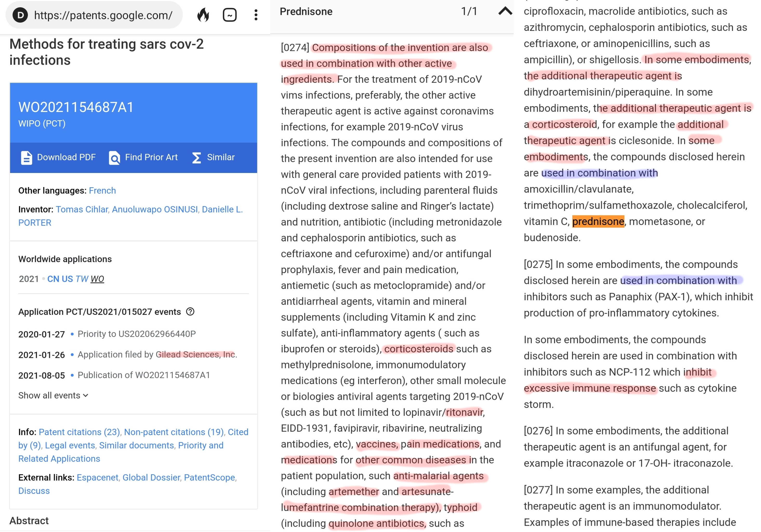761x532 pixels.
Task: Open the browser tabs switcher icon
Action: click(x=229, y=15)
